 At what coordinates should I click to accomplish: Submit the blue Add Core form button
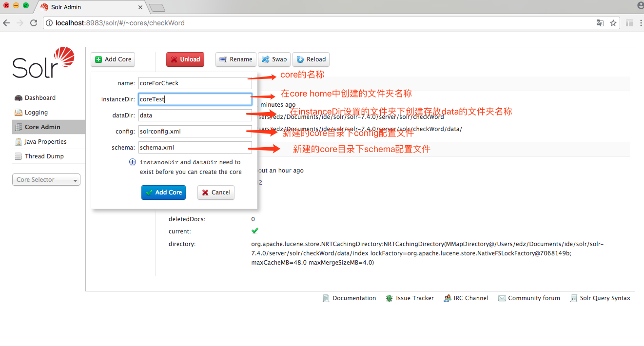tap(164, 192)
